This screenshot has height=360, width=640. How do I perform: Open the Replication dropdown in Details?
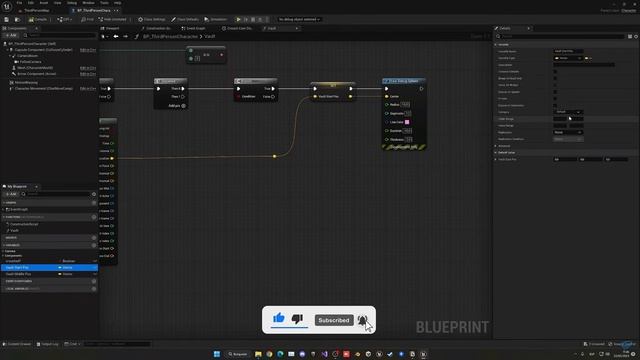click(x=568, y=132)
